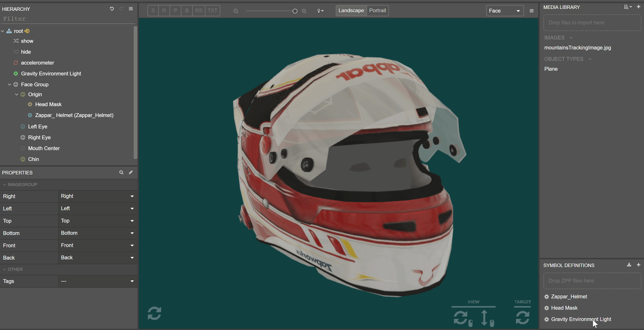Screen dimensions: 644x330
Task: Select mountainsTrackingImage.jpg in Media Library
Action: coord(578,48)
